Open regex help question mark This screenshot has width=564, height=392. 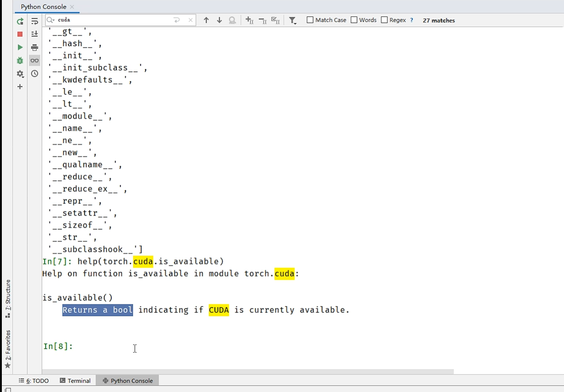click(412, 20)
